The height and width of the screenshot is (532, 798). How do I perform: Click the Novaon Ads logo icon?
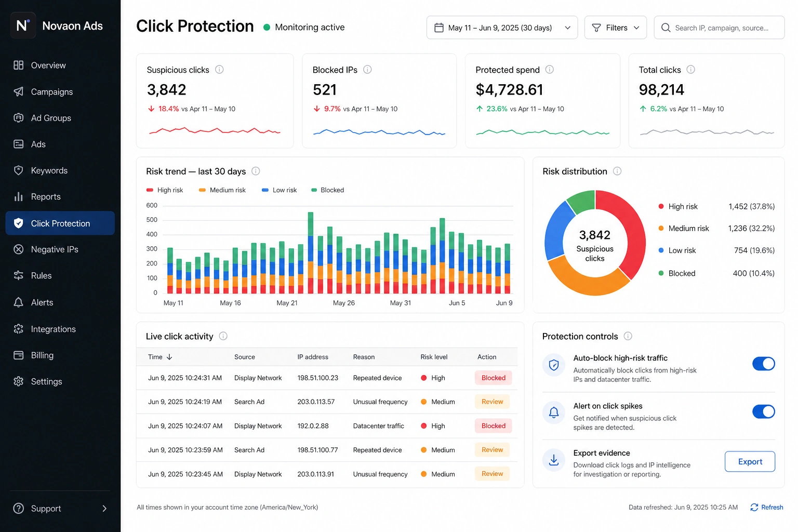[x=23, y=25]
